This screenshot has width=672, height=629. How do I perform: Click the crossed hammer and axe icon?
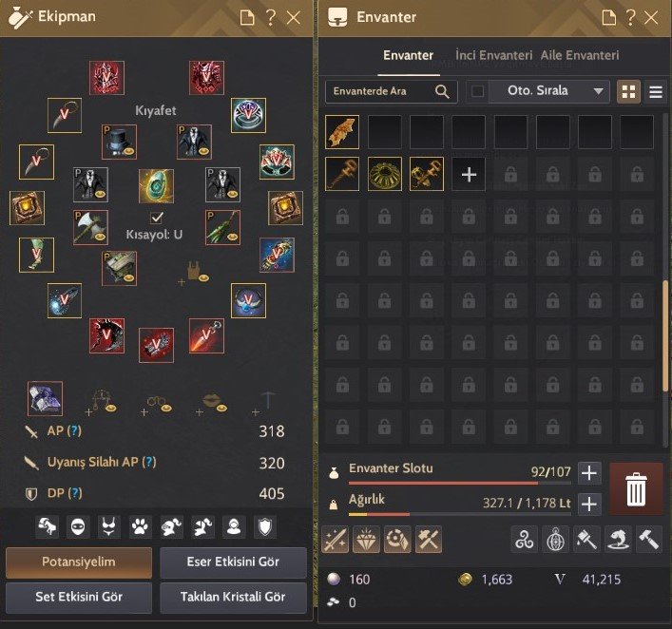pyautogui.click(x=428, y=540)
